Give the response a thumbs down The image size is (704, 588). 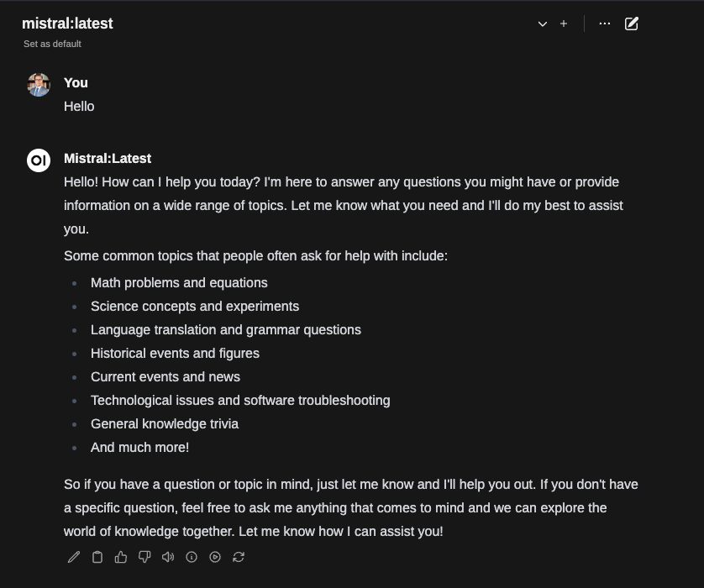pyautogui.click(x=144, y=557)
